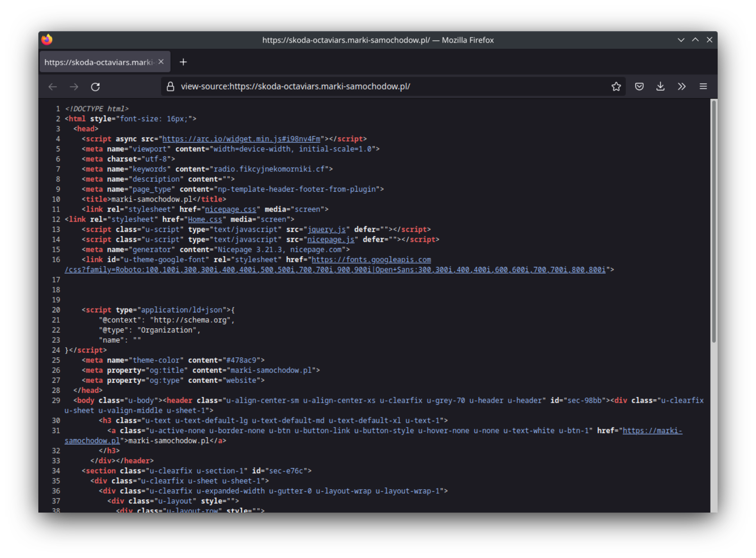Click "Nicepage 3.21.3, nicepage.com" text
The image size is (756, 558).
[279, 249]
